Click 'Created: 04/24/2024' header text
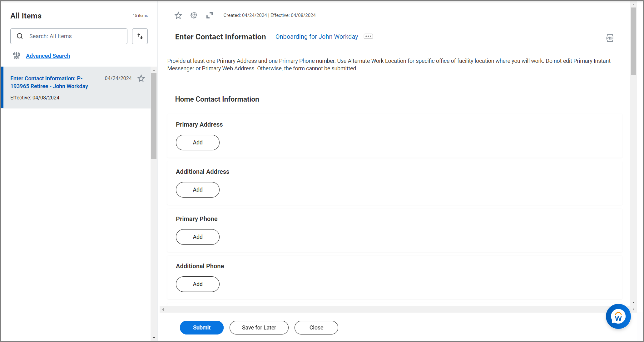Screen dimensions: 644x342 (x=245, y=15)
